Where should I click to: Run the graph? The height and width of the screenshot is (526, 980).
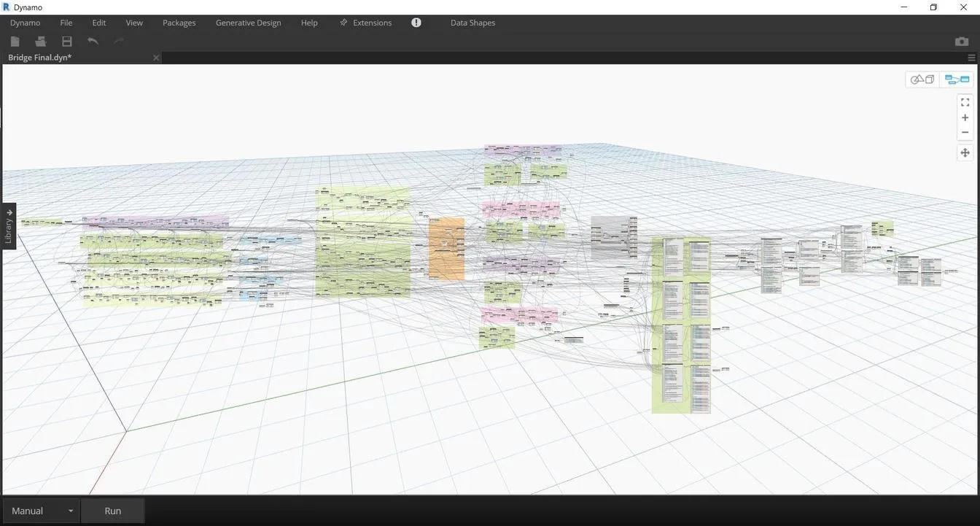(112, 511)
